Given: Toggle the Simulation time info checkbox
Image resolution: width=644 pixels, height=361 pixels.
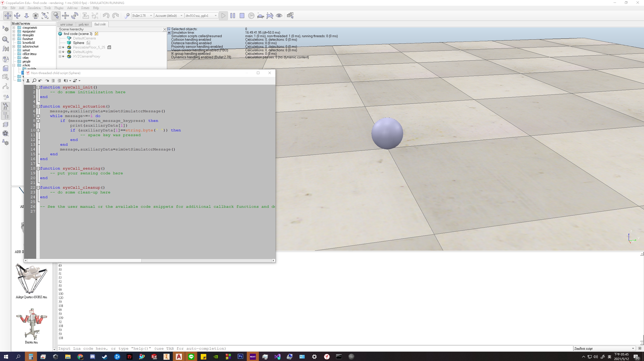Looking at the screenshot, I should [x=169, y=33].
